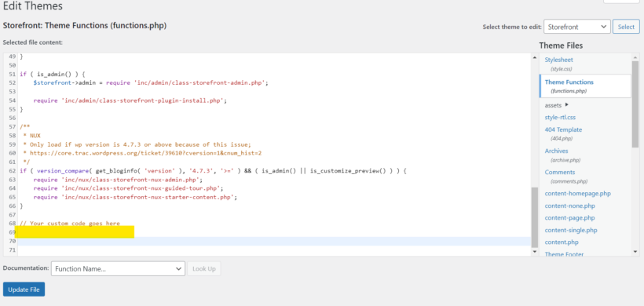644x306 pixels.
Task: Click the code editor scrollbar thumb
Action: coord(534,217)
